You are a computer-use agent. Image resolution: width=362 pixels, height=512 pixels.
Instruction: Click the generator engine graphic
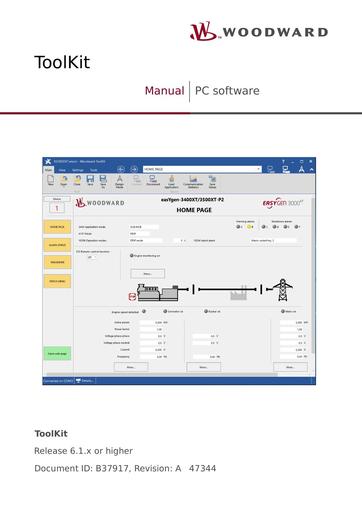point(158,292)
